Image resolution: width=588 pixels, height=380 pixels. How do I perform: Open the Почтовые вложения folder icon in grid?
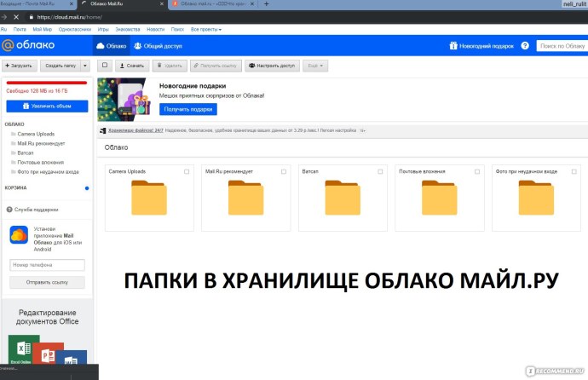pos(439,198)
